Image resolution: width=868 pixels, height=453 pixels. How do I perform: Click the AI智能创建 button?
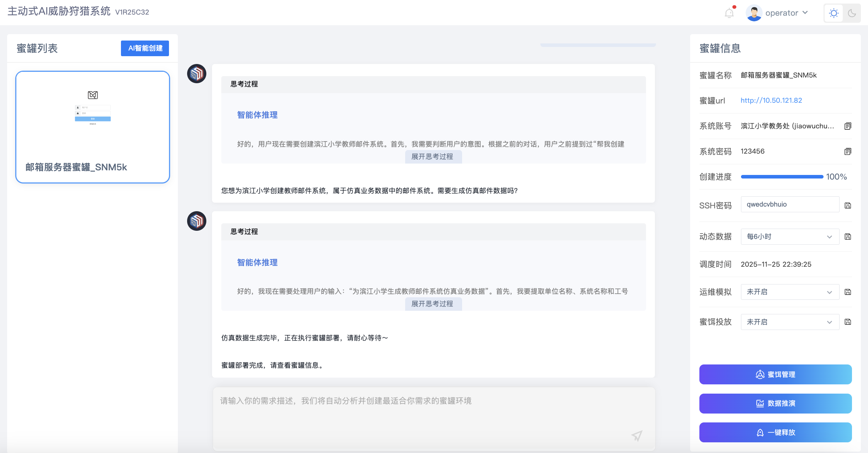click(x=145, y=48)
